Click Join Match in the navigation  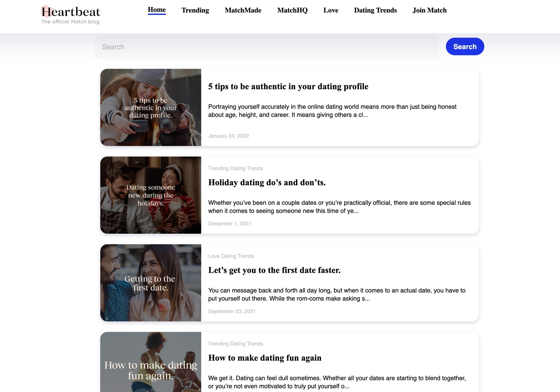(430, 10)
